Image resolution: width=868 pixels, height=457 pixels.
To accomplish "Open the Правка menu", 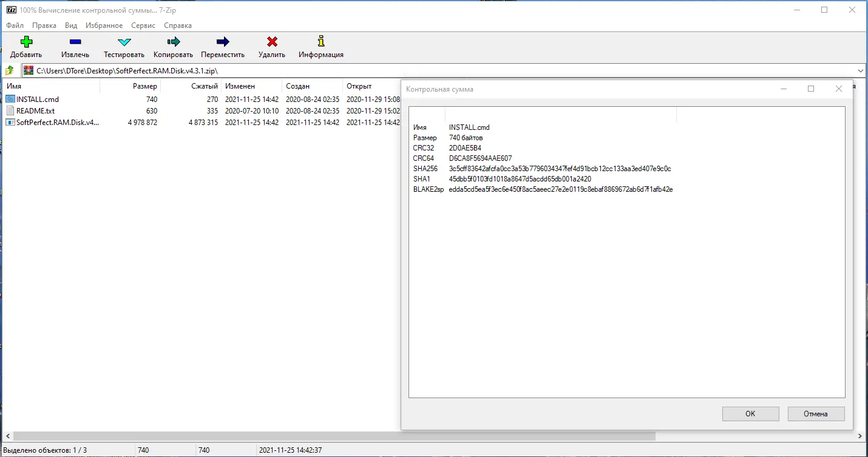I will coord(44,25).
